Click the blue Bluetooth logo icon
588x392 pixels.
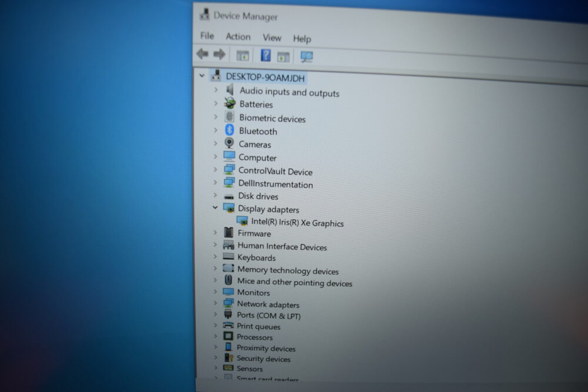click(x=229, y=130)
